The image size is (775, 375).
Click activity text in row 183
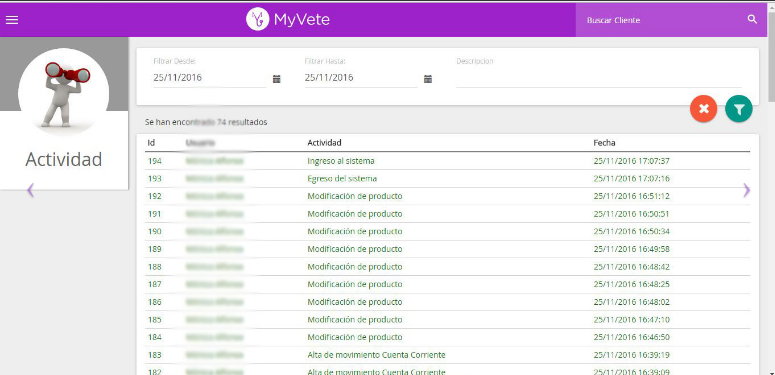(x=376, y=355)
